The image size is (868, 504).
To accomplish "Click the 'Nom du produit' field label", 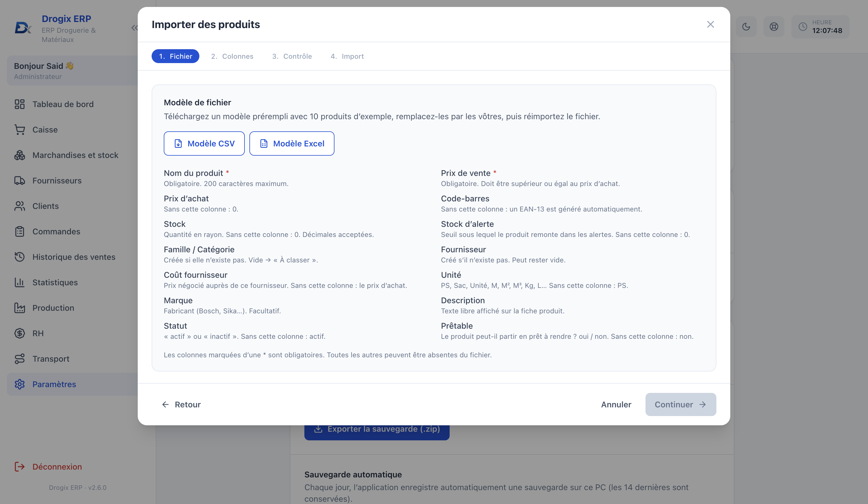I will click(x=193, y=173).
